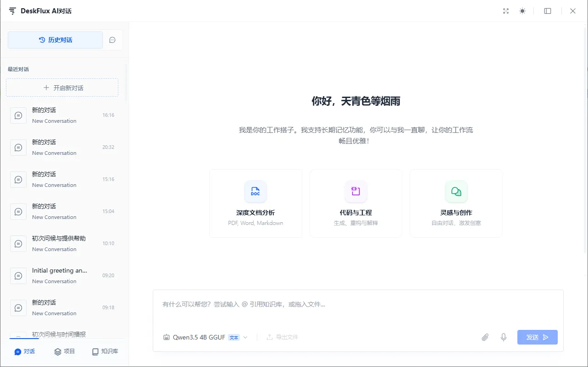The image size is (588, 367).
Task: Toggle the light/dark theme sun icon
Action: (522, 11)
